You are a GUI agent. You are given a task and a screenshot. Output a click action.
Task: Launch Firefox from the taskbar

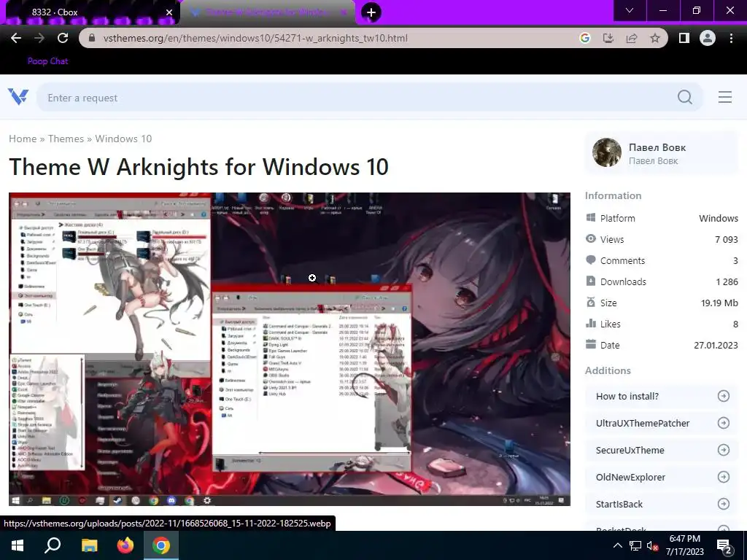click(125, 545)
